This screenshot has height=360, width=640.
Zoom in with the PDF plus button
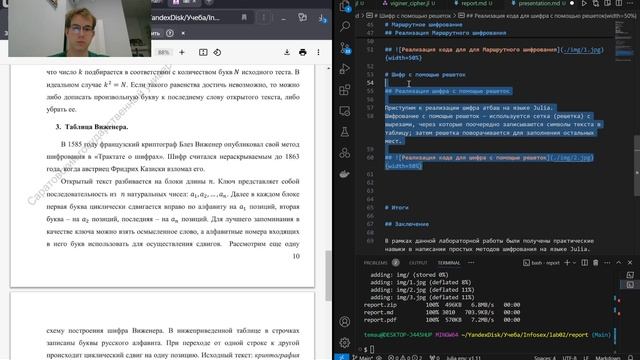pos(182,52)
